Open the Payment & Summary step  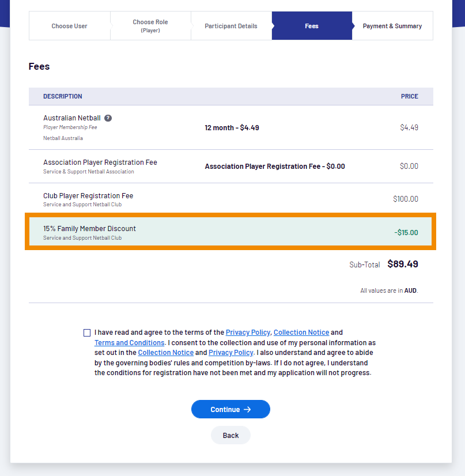click(392, 26)
